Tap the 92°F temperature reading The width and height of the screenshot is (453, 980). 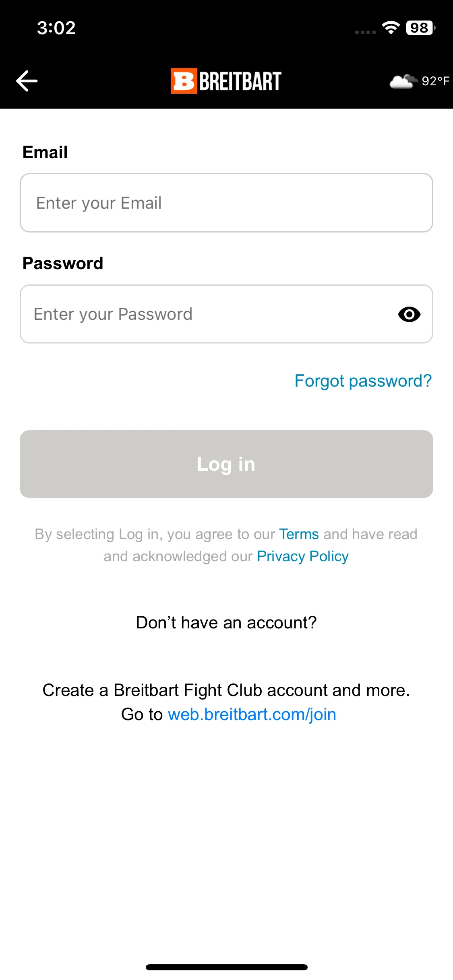point(435,81)
